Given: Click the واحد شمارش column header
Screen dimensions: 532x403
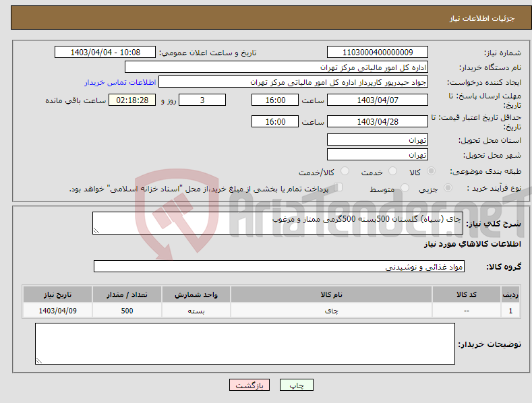Looking at the screenshot, I should (x=196, y=294).
